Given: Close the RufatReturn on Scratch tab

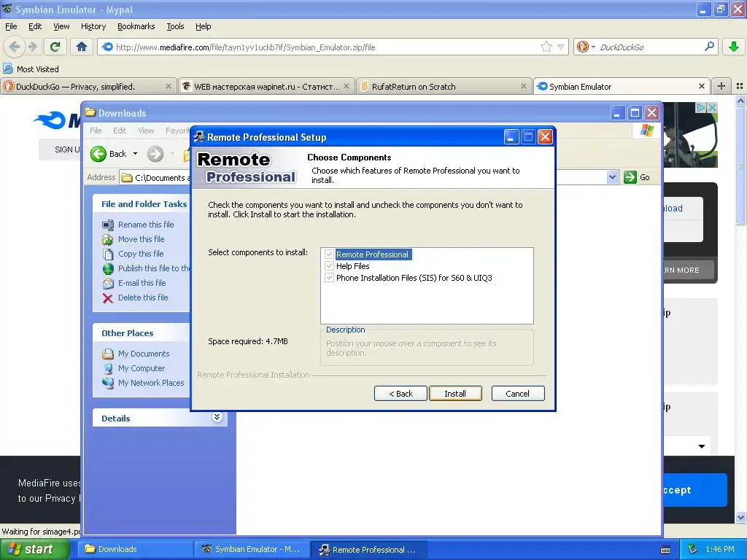Looking at the screenshot, I should [x=524, y=86].
